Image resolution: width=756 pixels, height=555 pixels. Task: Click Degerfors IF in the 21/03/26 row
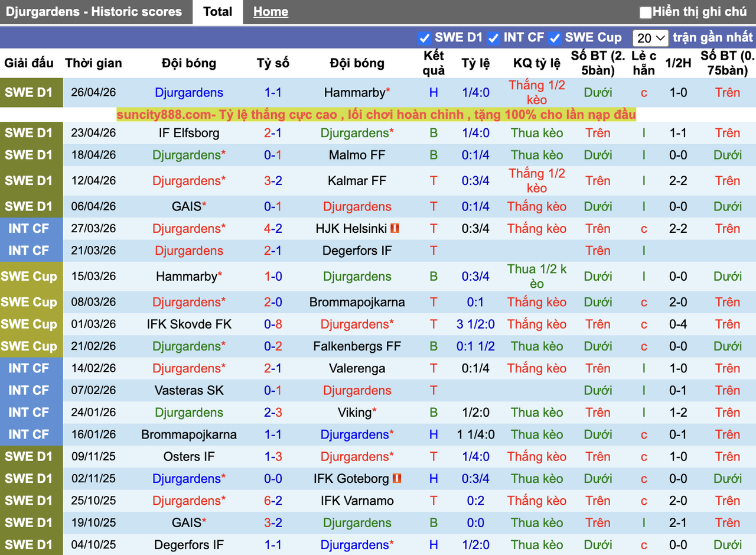(x=357, y=251)
